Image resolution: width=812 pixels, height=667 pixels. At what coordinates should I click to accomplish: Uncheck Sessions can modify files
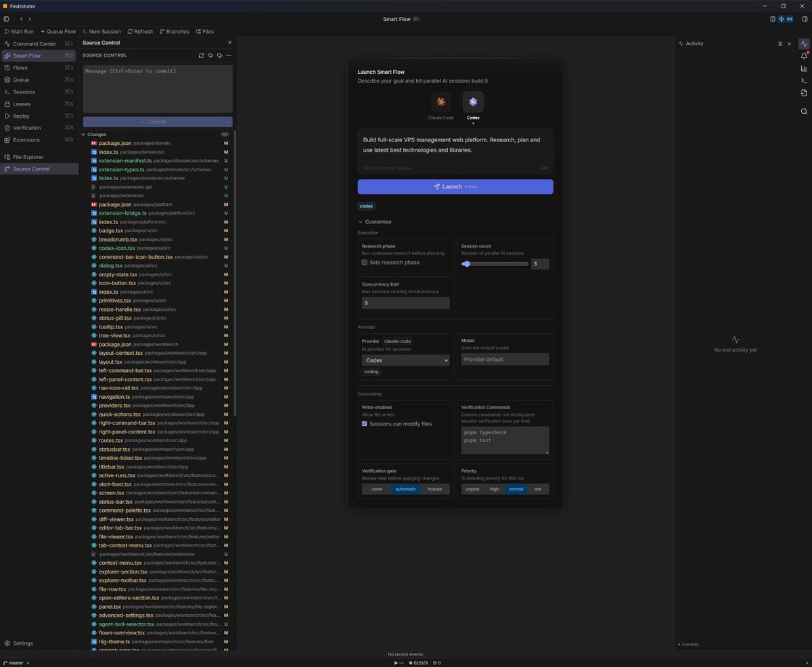pyautogui.click(x=365, y=424)
